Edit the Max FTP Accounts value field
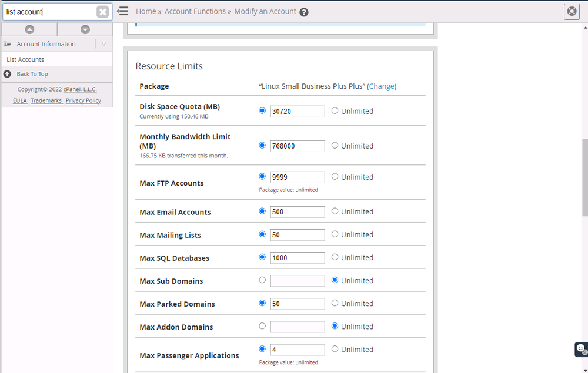This screenshot has height=373, width=588. point(298,177)
